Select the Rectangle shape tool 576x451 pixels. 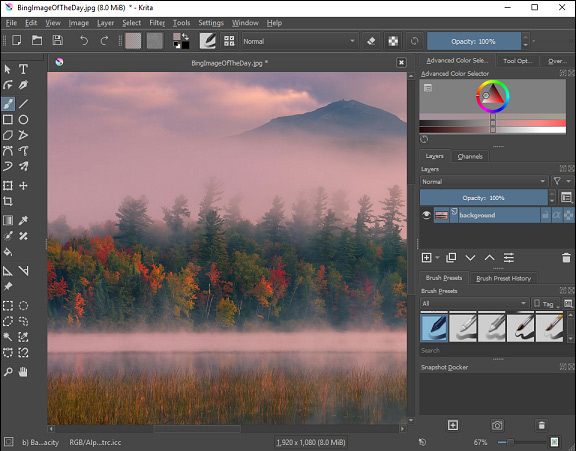(8, 120)
